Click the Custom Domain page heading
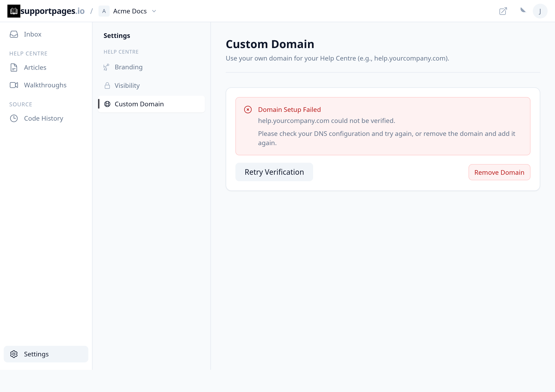The image size is (555, 392). (270, 44)
